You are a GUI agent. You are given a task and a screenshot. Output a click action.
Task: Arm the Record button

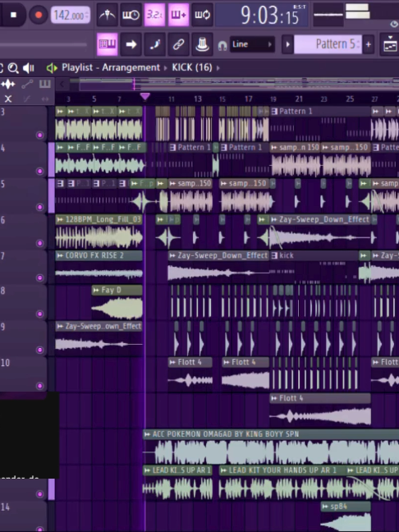pos(39,15)
